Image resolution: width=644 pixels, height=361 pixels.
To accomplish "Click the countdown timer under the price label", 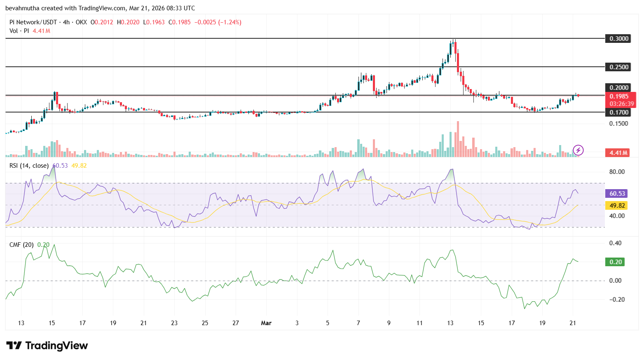I will [622, 104].
